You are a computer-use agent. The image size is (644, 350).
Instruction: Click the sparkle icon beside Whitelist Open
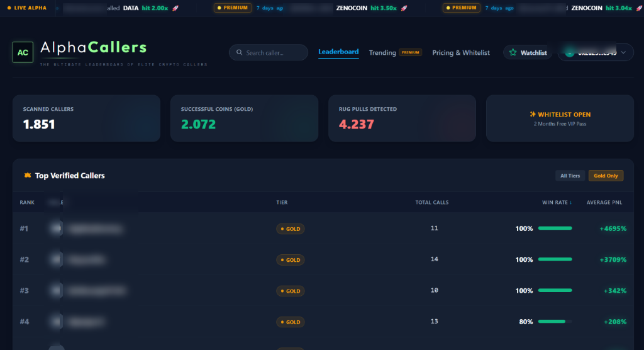[533, 115]
